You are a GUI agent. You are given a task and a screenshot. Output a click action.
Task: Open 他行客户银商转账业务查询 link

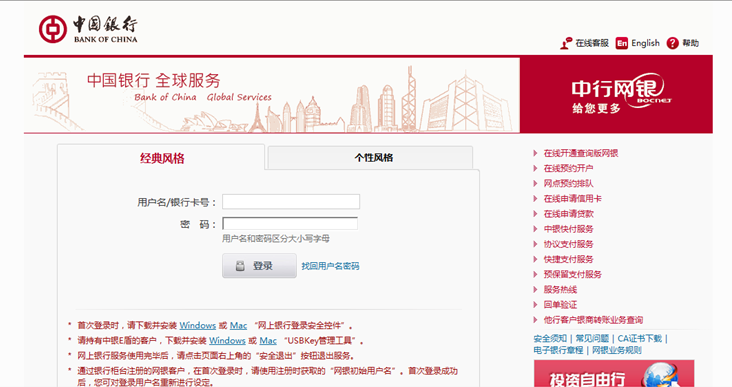click(593, 320)
